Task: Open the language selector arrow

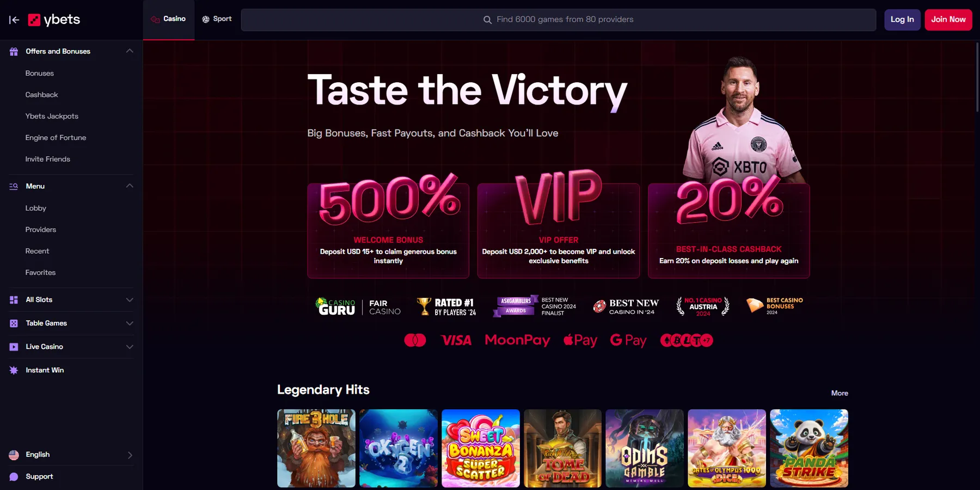Action: [x=130, y=455]
